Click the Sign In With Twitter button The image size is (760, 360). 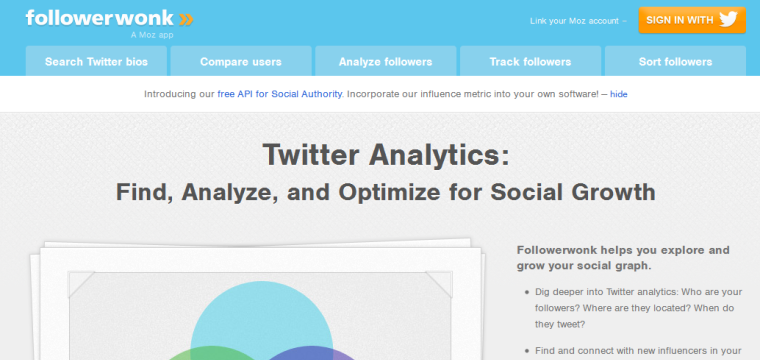coord(692,20)
